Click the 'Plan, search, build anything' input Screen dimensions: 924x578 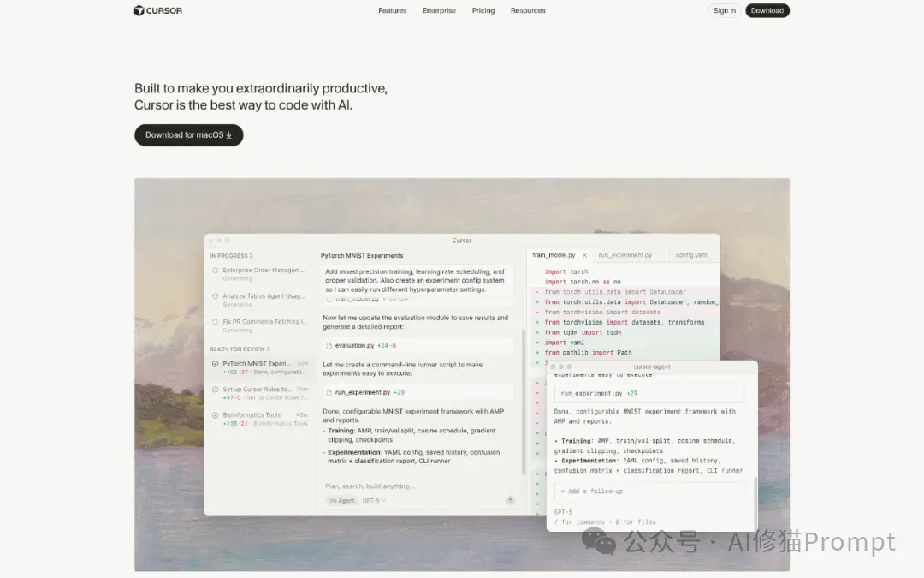click(x=418, y=486)
